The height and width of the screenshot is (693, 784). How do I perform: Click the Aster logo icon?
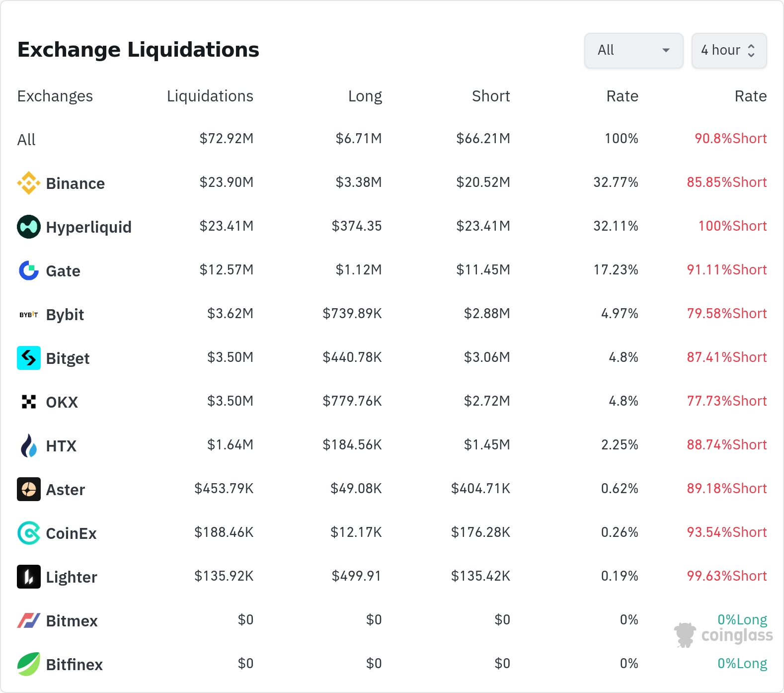(x=29, y=489)
